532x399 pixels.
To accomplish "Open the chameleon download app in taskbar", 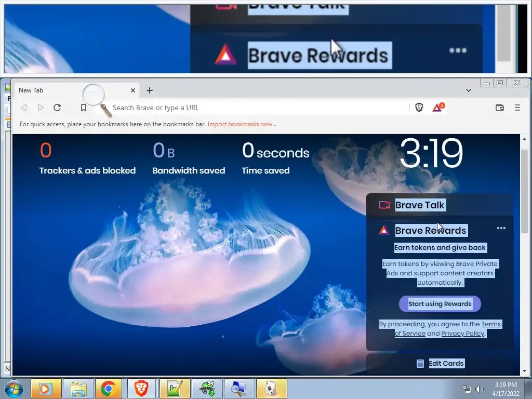I will (x=207, y=389).
